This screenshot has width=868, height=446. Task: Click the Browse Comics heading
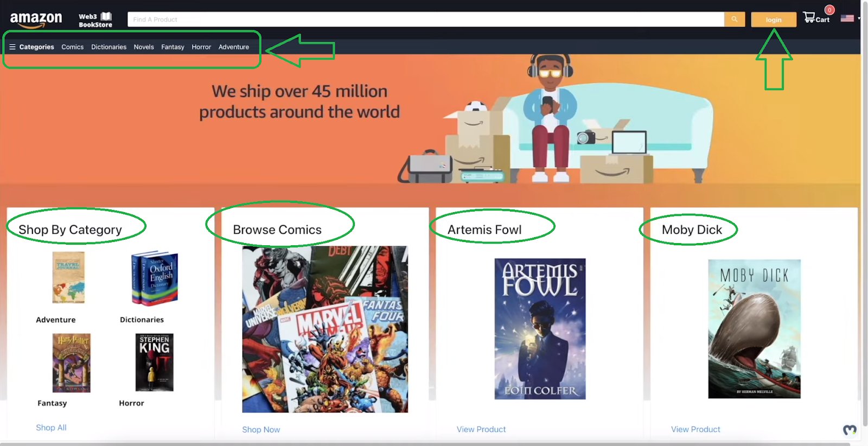(277, 230)
